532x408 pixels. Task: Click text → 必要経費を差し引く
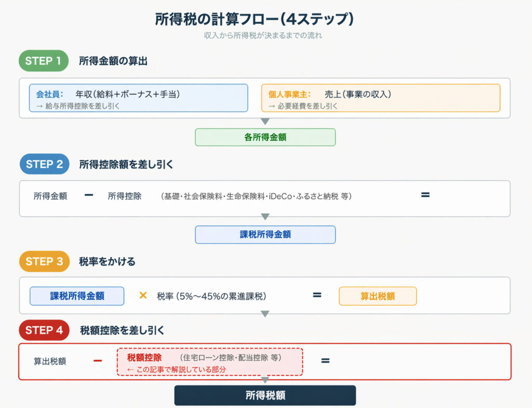pos(303,106)
